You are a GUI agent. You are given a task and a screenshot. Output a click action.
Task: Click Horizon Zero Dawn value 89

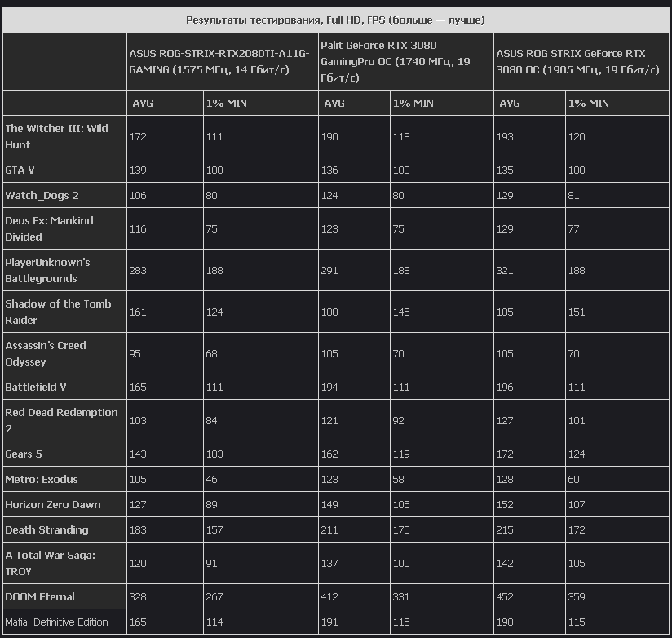click(x=211, y=505)
